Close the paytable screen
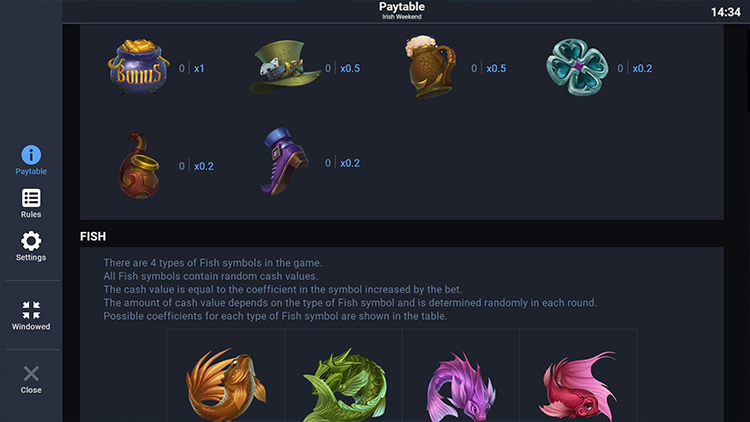 [x=31, y=379]
